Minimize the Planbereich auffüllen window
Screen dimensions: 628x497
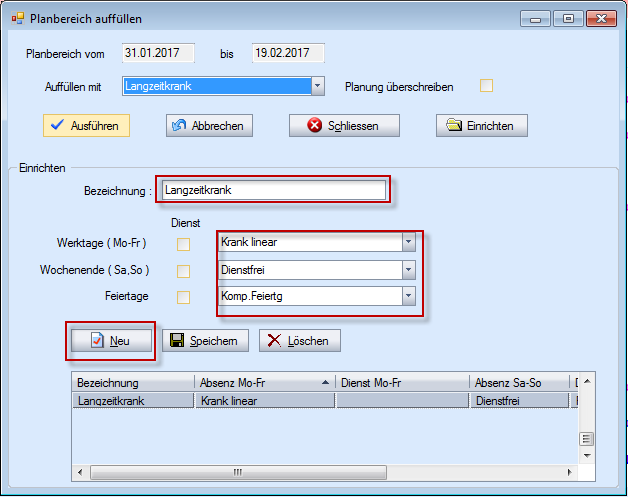pyautogui.click(x=535, y=19)
